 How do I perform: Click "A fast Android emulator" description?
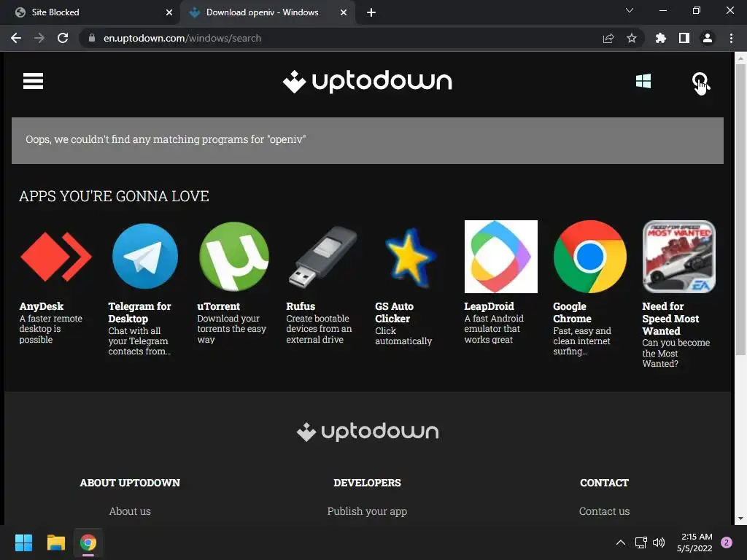tap(494, 329)
